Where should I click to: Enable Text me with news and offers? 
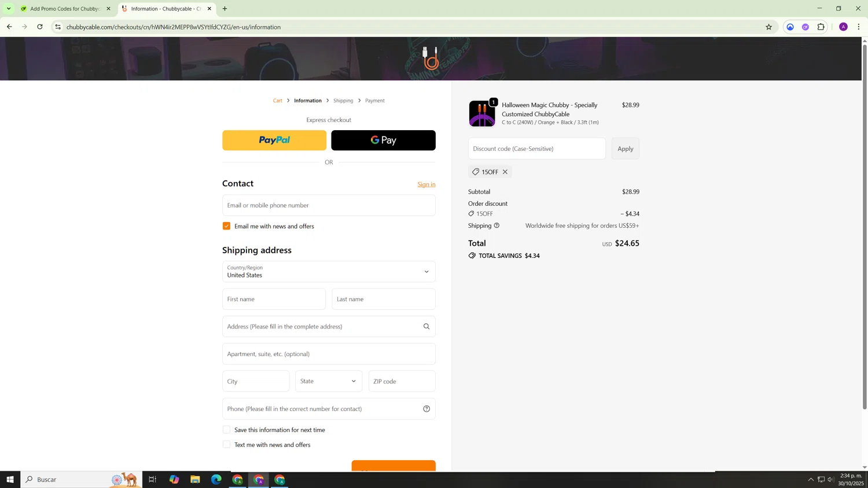click(226, 445)
